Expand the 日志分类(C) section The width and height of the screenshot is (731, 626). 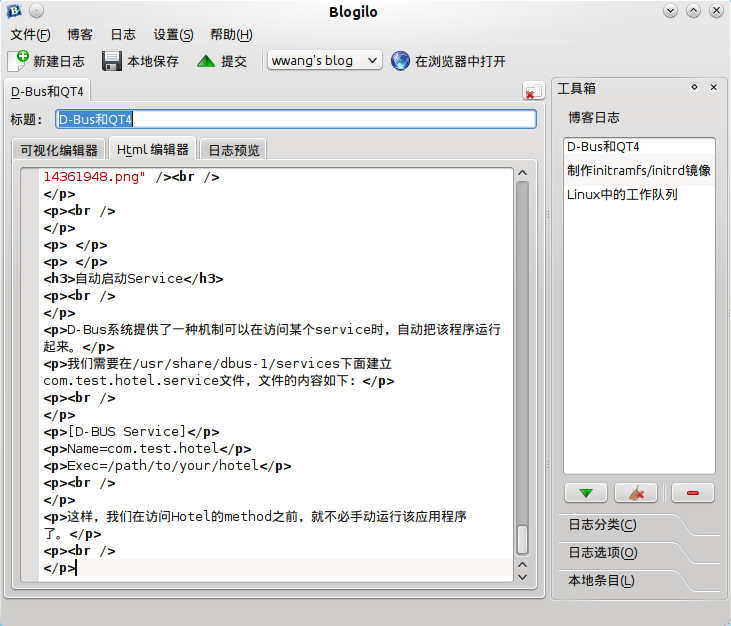[x=602, y=525]
